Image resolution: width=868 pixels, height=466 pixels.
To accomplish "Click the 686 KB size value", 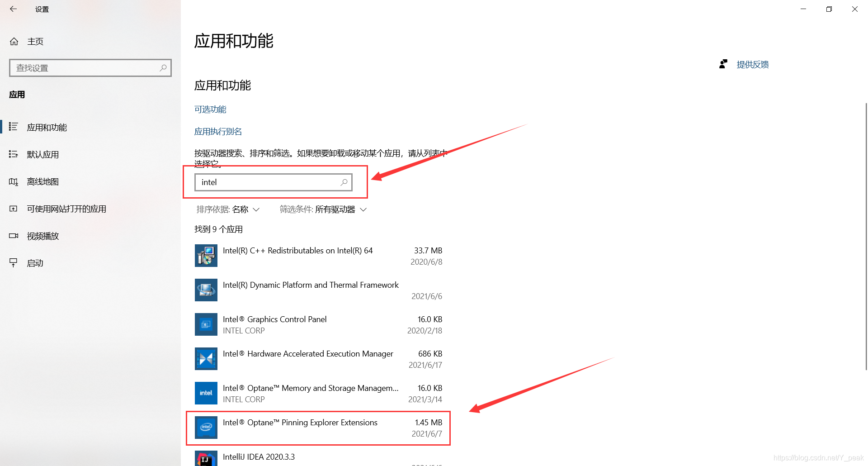I will coord(430,354).
